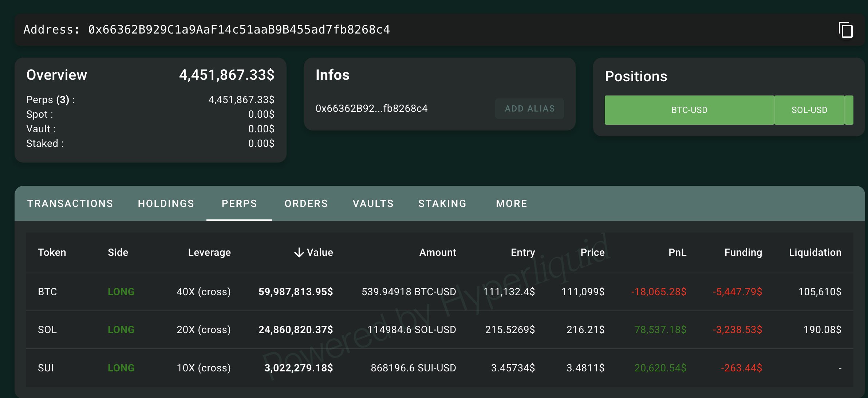Click the small SUI segment in positions bar
The height and width of the screenshot is (398, 868).
[849, 110]
